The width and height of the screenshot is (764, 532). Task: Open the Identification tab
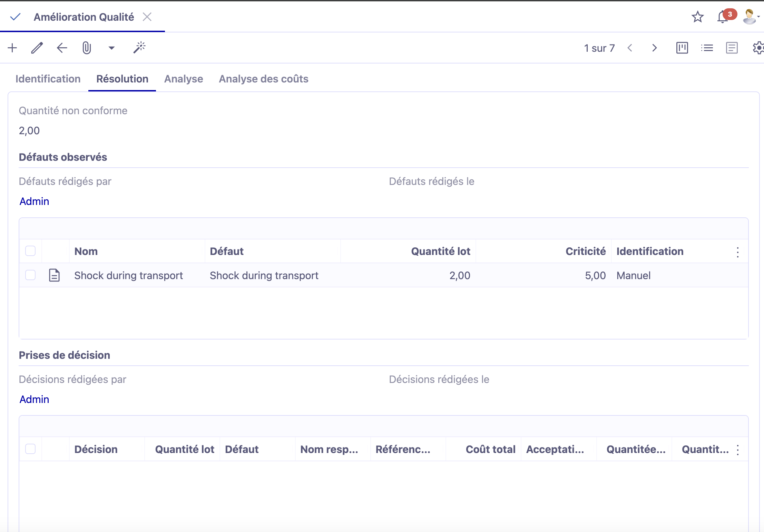coord(48,79)
